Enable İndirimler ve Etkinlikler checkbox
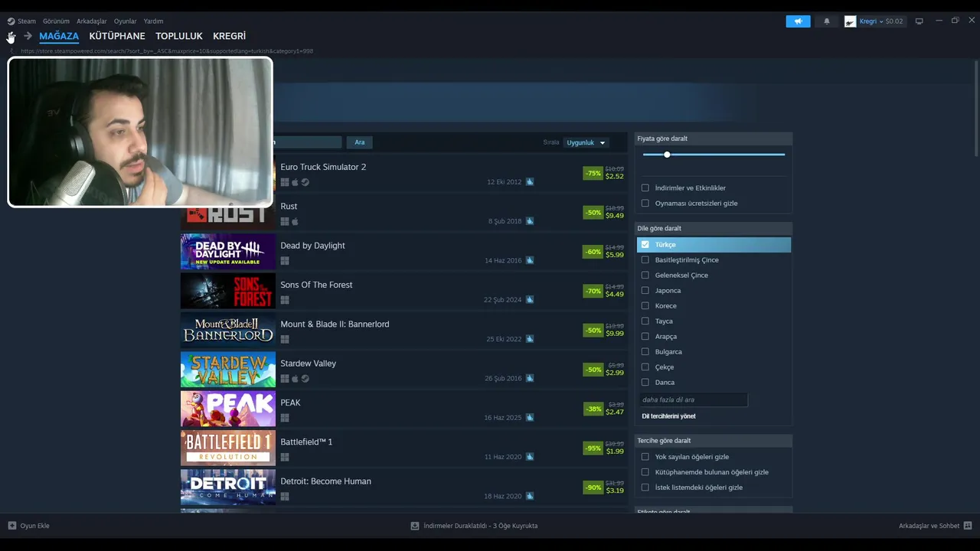This screenshot has height=551, width=980. tap(645, 187)
